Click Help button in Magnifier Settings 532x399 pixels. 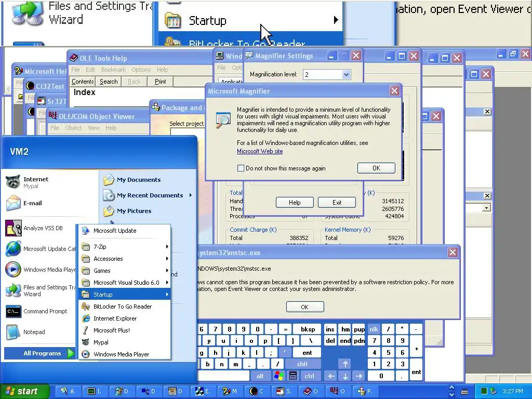[x=295, y=203]
